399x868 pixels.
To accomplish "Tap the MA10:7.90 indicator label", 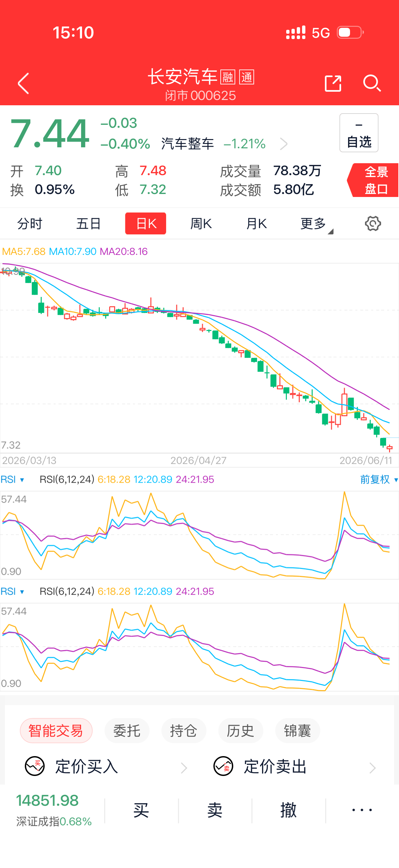I will click(73, 251).
